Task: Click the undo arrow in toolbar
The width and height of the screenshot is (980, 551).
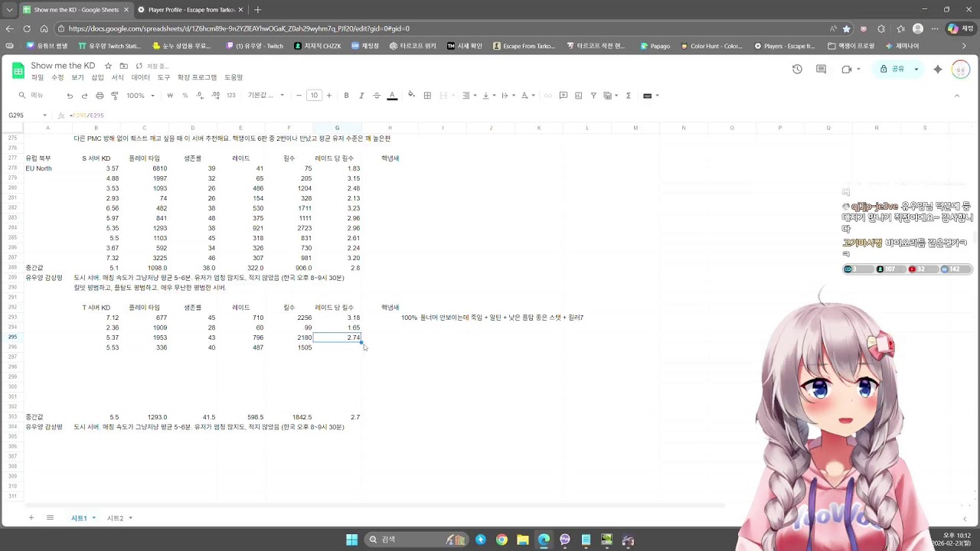Action: coord(70,96)
